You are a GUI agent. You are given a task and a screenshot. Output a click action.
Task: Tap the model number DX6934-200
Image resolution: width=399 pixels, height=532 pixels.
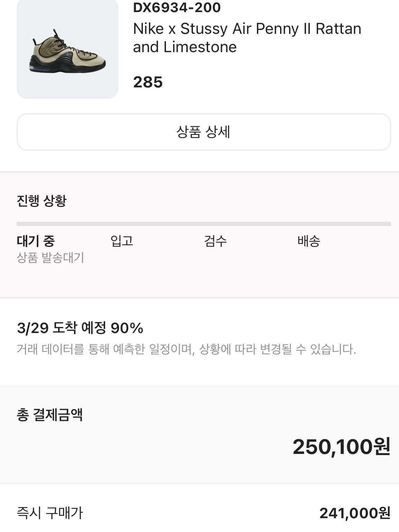[x=177, y=7]
